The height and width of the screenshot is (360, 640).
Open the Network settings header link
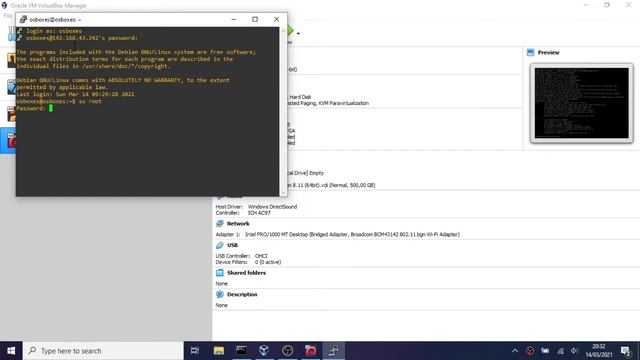point(238,224)
